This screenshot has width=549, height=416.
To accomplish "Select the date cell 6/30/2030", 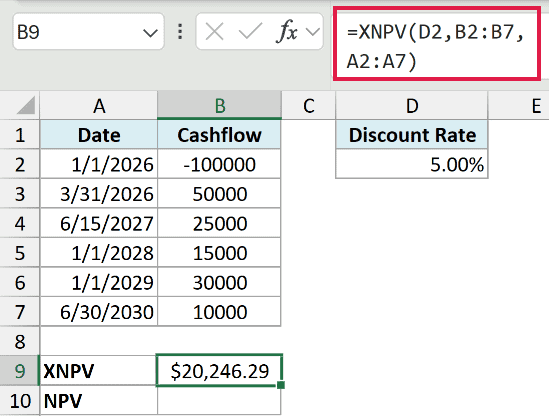I will coord(99,312).
